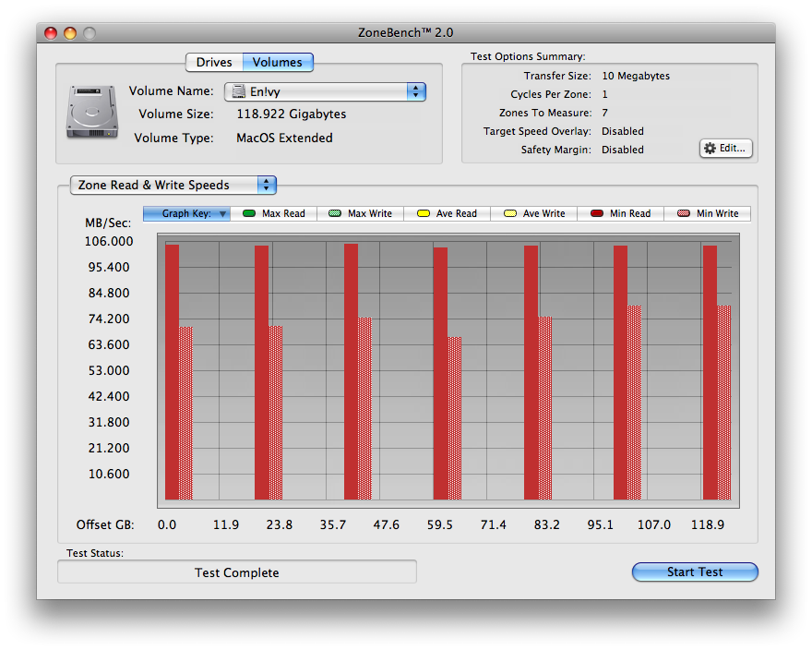Screen dimensions: 812x650
Task: Switch to the Drives tab
Action: 214,62
